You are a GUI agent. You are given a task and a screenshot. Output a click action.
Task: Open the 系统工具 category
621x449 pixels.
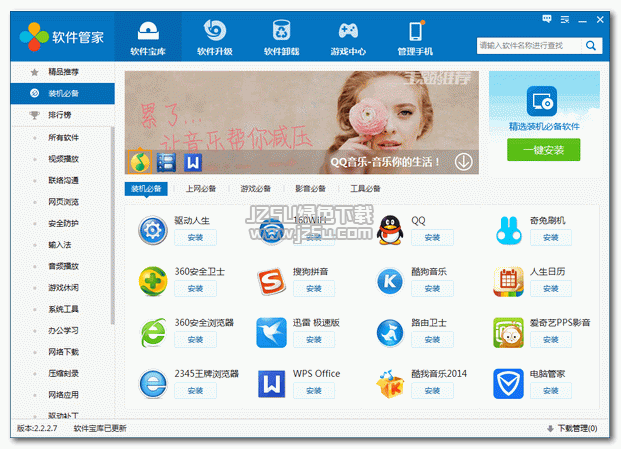[x=63, y=309]
